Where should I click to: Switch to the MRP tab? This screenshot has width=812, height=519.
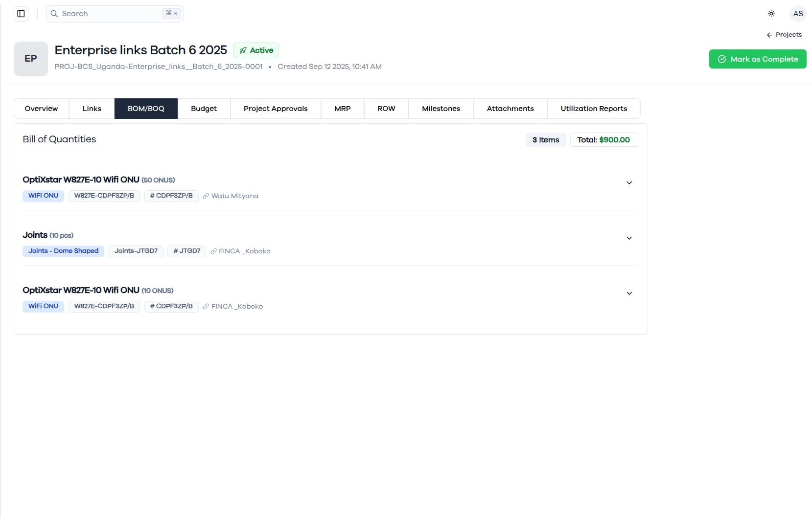click(343, 109)
